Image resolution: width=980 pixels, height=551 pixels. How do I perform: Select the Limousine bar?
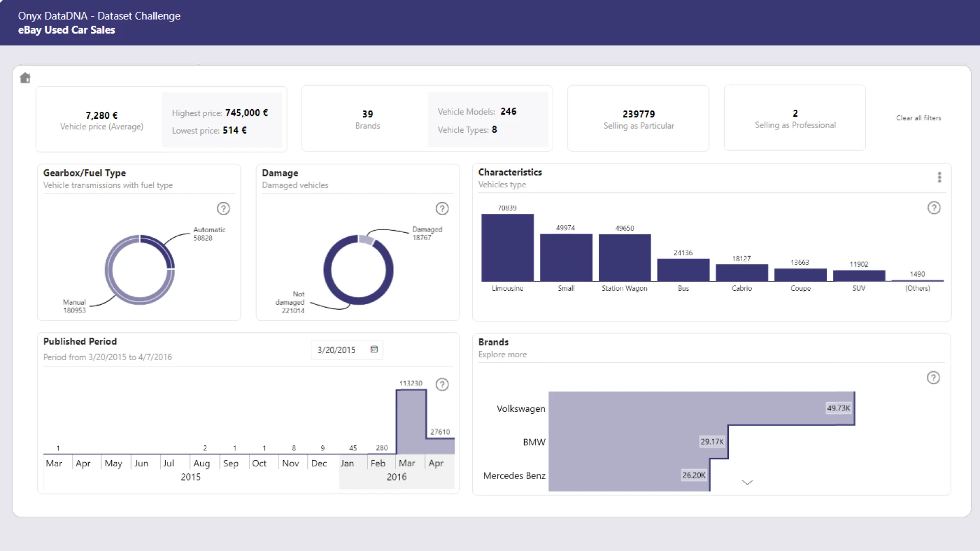(x=507, y=247)
